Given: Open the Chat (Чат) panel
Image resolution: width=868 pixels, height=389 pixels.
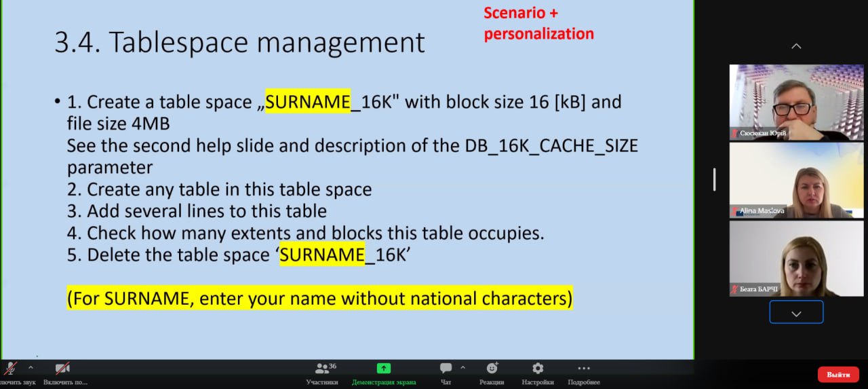Looking at the screenshot, I should [x=446, y=369].
